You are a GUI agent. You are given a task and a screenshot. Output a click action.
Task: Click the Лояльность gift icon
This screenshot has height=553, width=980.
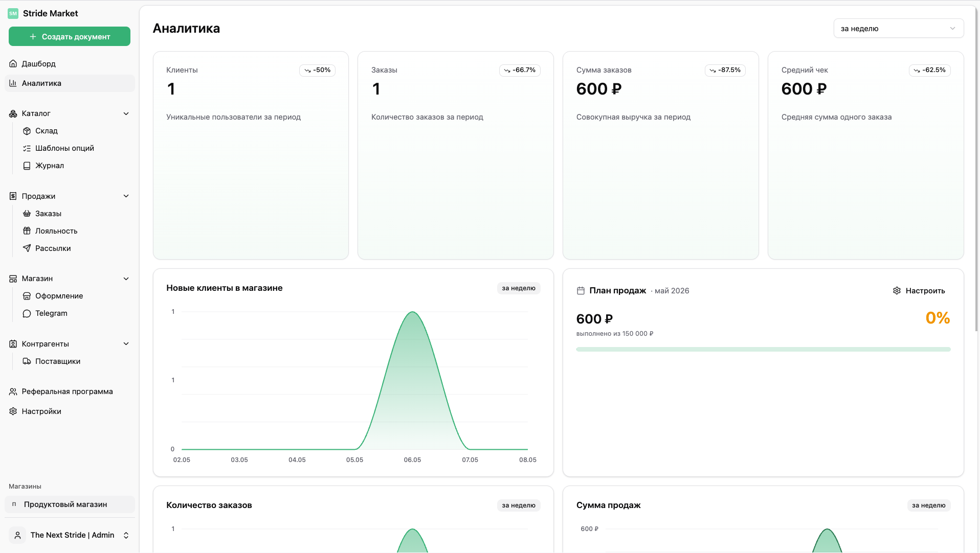[x=27, y=231]
